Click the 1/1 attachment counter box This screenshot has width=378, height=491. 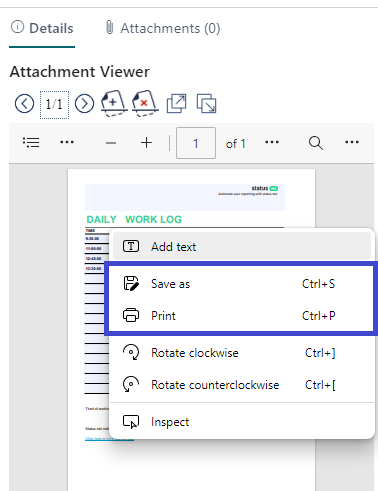[x=54, y=104]
